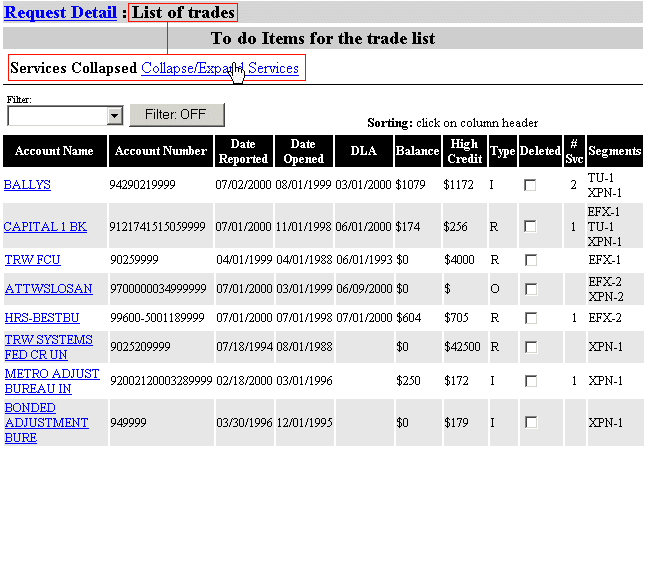
Task: Click account number 92002120003289999
Action: click(x=161, y=381)
